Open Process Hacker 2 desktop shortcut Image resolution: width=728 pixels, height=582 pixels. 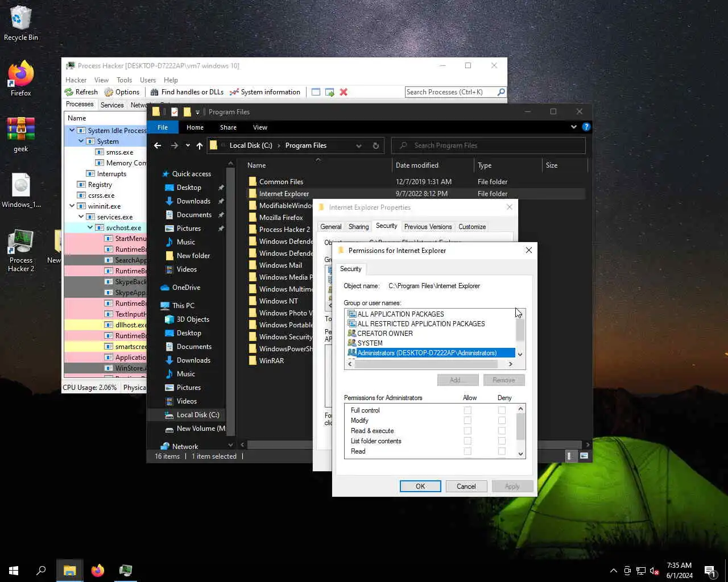pyautogui.click(x=21, y=251)
